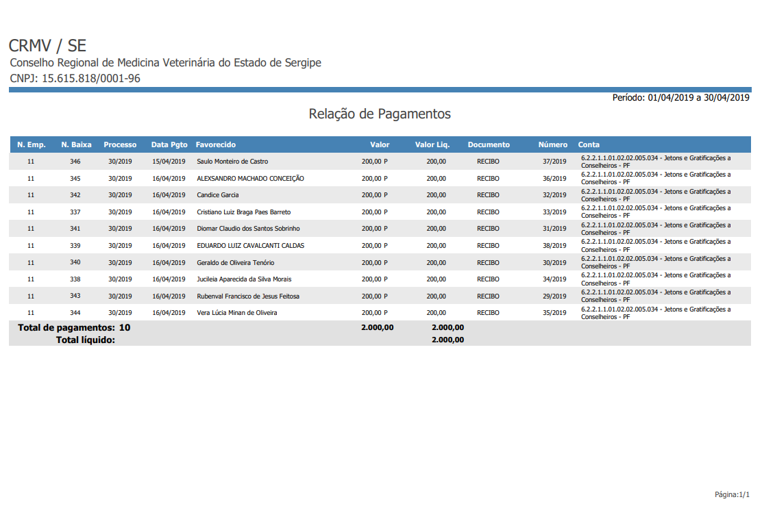Click the 'N. Emp.' column header
762x532 pixels.
tap(31, 144)
